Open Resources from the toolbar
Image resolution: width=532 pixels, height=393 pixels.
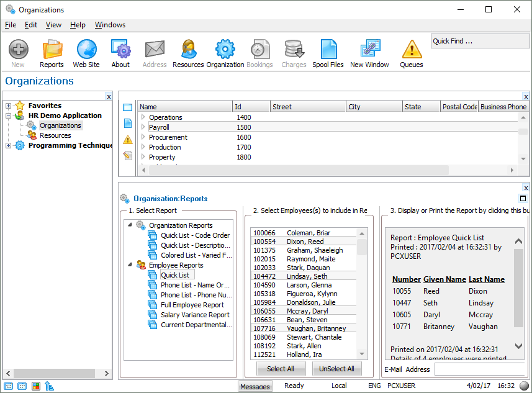[x=188, y=53]
